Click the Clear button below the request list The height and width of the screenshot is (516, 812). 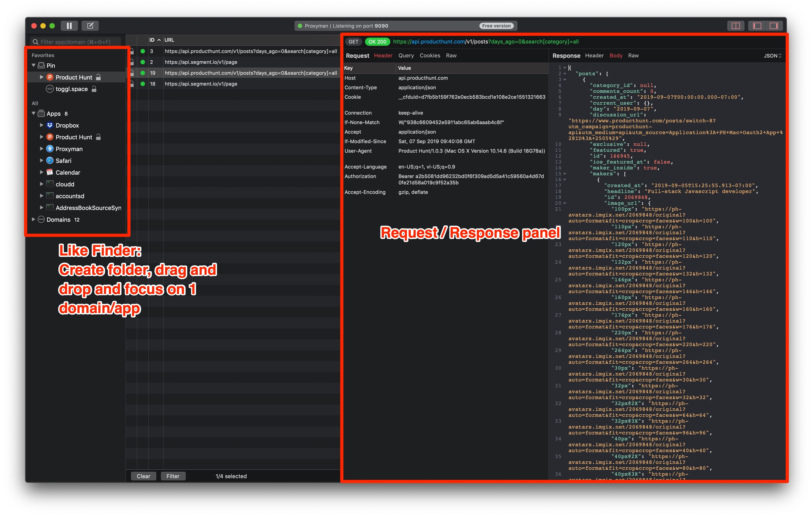[x=143, y=476]
